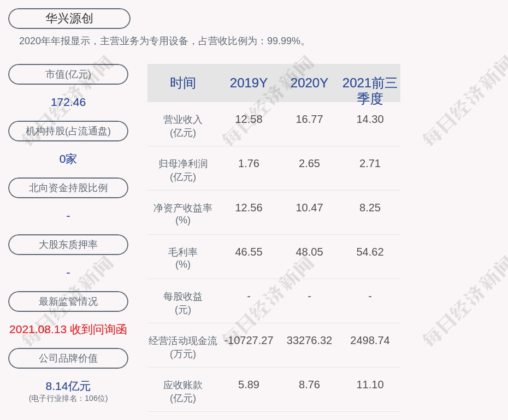Click the 归母净利润(亿元) row label

tap(183, 170)
